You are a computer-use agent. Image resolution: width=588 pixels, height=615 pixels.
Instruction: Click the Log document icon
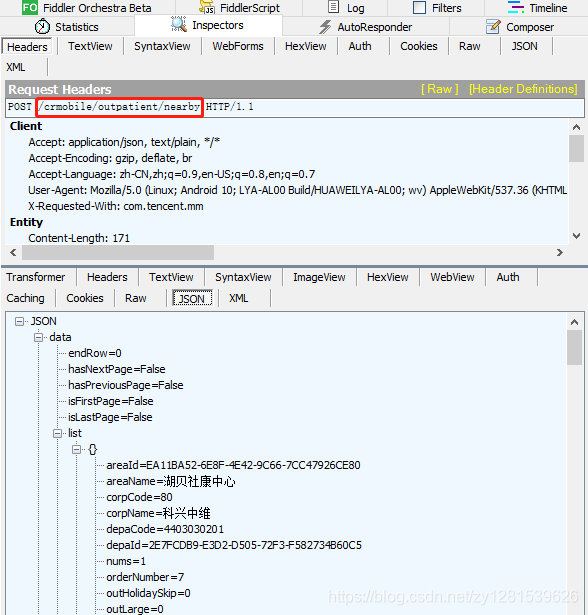333,7
